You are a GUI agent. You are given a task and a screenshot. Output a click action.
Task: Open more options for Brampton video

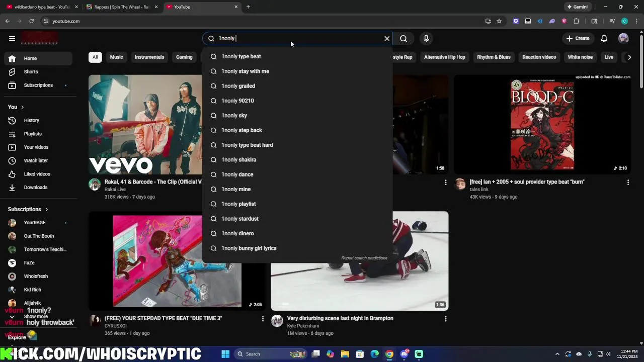tap(445, 319)
